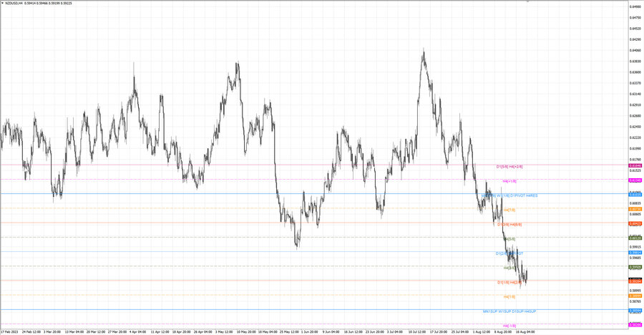Image resolution: width=644 pixels, height=335 pixels.
Task: Select the 0.58594 blue price tag
Action: tap(635, 311)
